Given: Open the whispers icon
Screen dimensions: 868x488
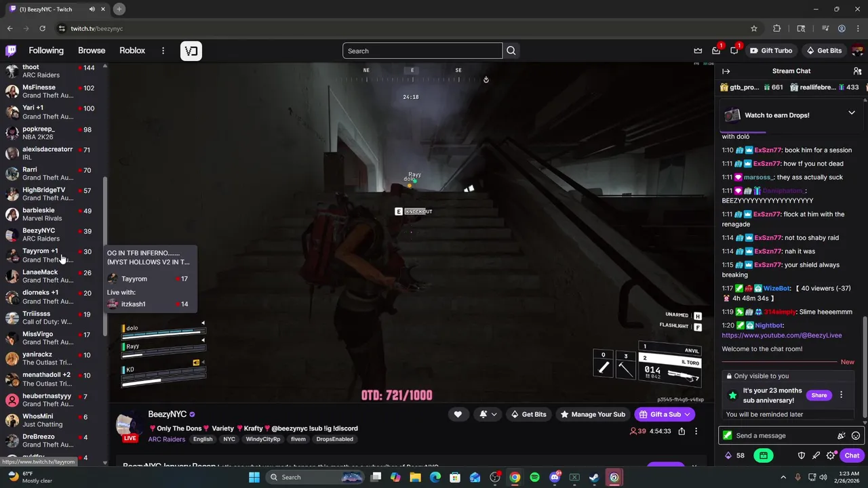Looking at the screenshot, I should click(734, 51).
